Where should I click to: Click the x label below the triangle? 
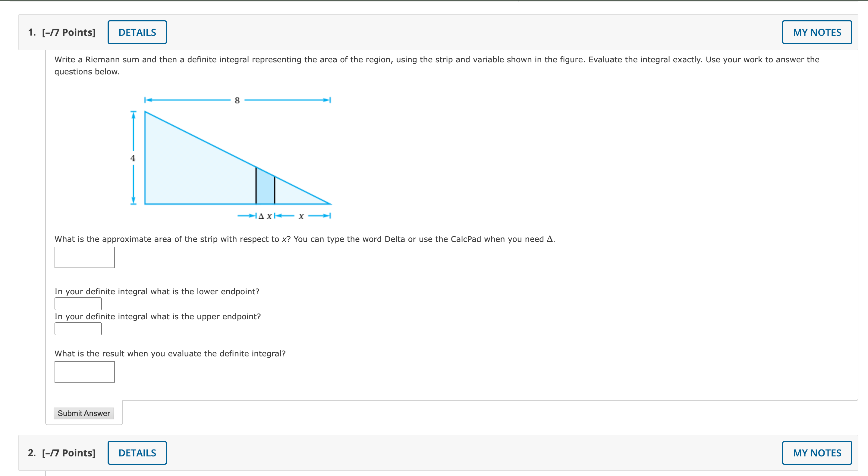click(301, 216)
